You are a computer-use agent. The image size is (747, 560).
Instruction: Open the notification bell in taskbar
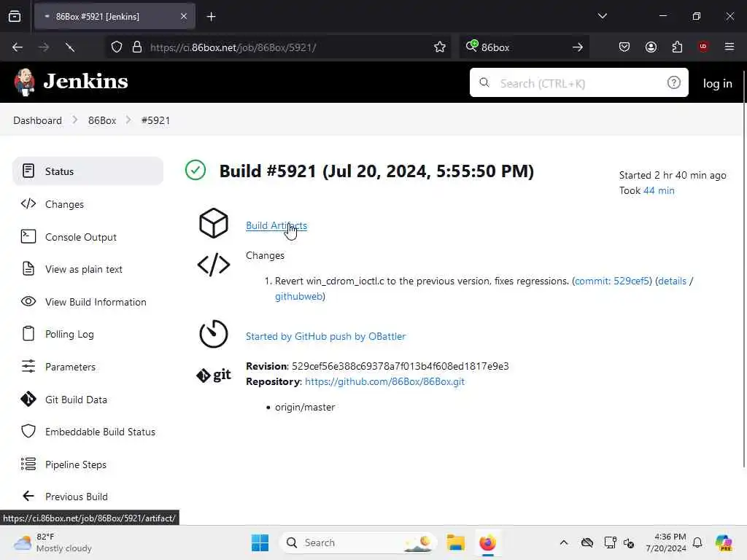(697, 542)
